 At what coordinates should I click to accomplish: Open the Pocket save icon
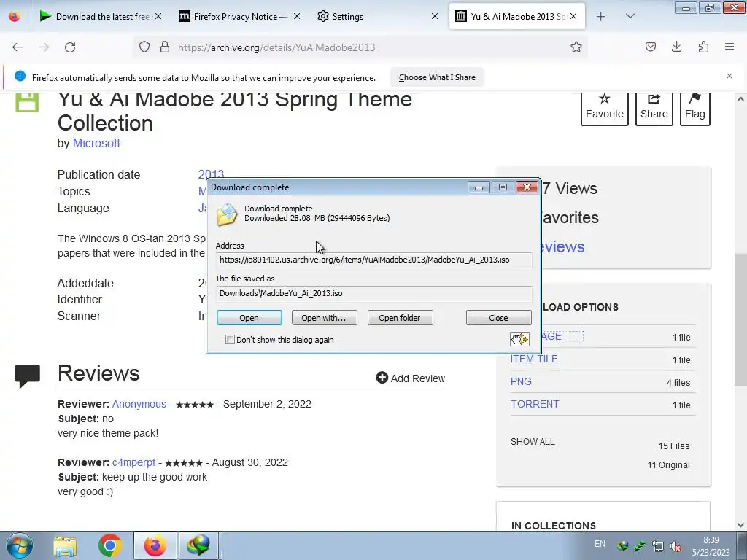coord(650,47)
